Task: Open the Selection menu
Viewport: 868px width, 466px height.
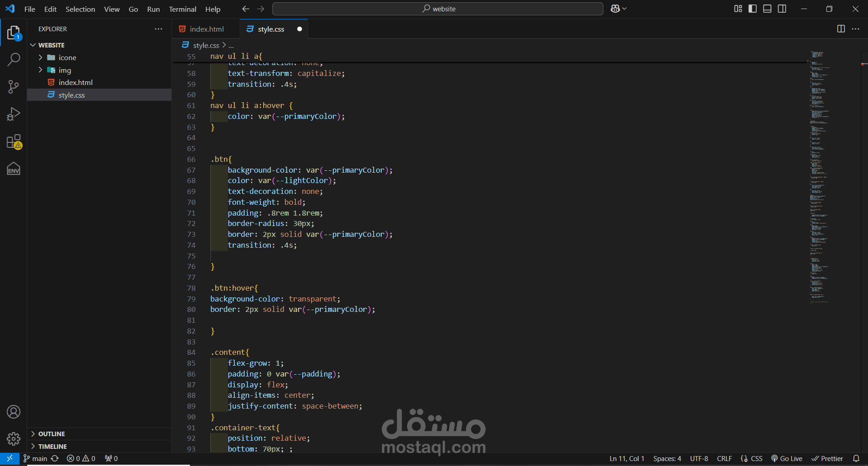Action: point(80,9)
